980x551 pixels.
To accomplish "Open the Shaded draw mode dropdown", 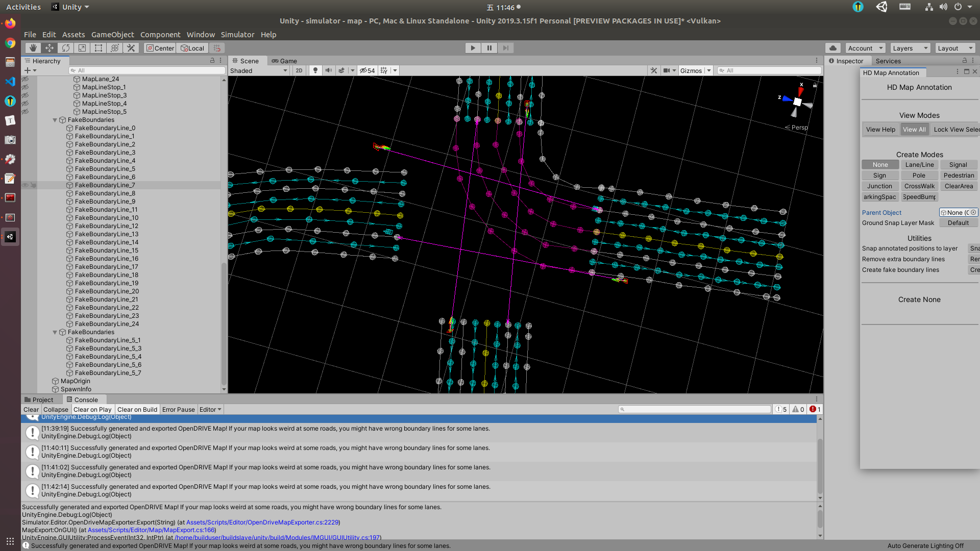I will [259, 70].
